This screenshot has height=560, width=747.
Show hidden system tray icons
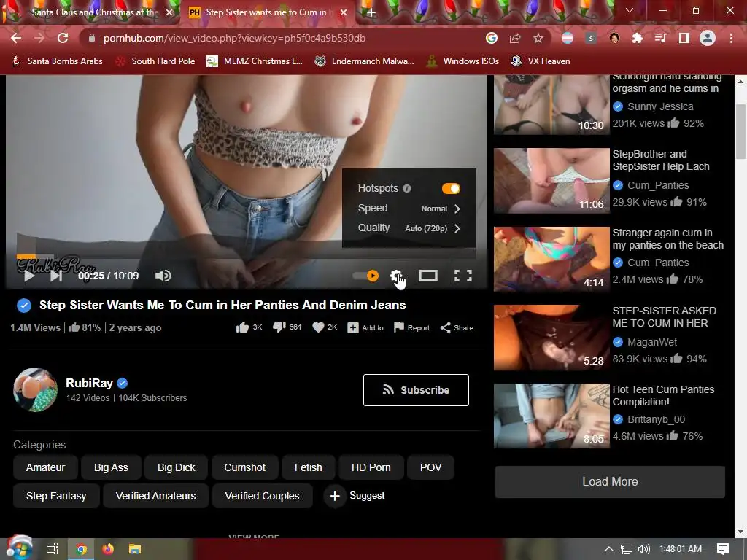pyautogui.click(x=608, y=549)
